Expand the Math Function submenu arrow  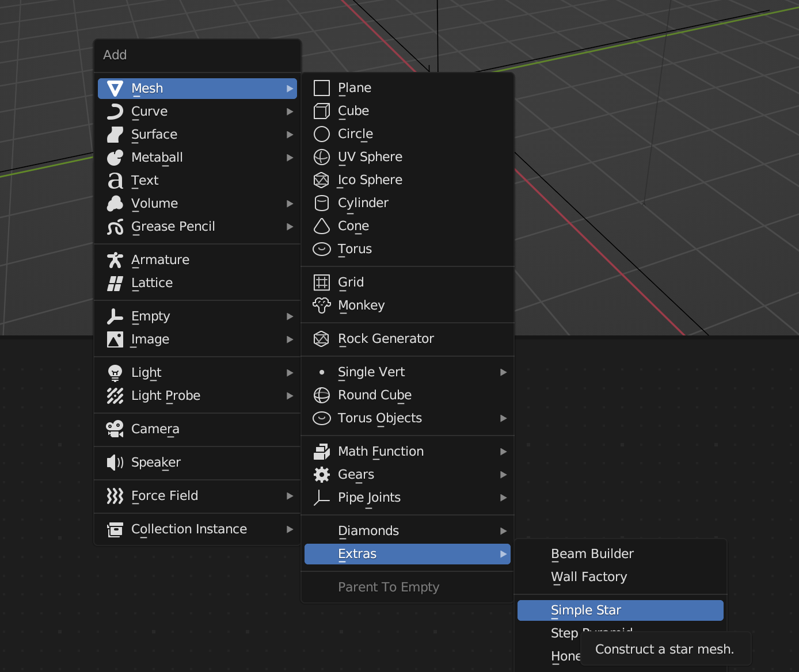pos(504,452)
